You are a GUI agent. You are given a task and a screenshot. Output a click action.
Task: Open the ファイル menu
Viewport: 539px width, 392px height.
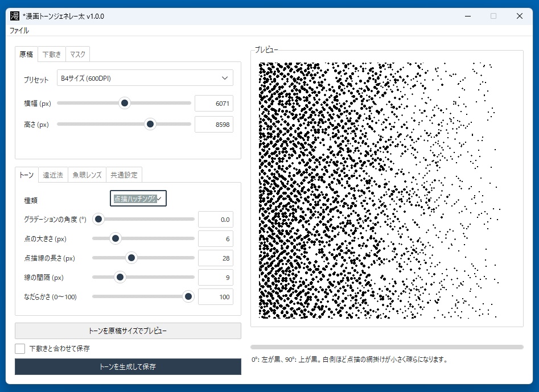click(x=19, y=31)
